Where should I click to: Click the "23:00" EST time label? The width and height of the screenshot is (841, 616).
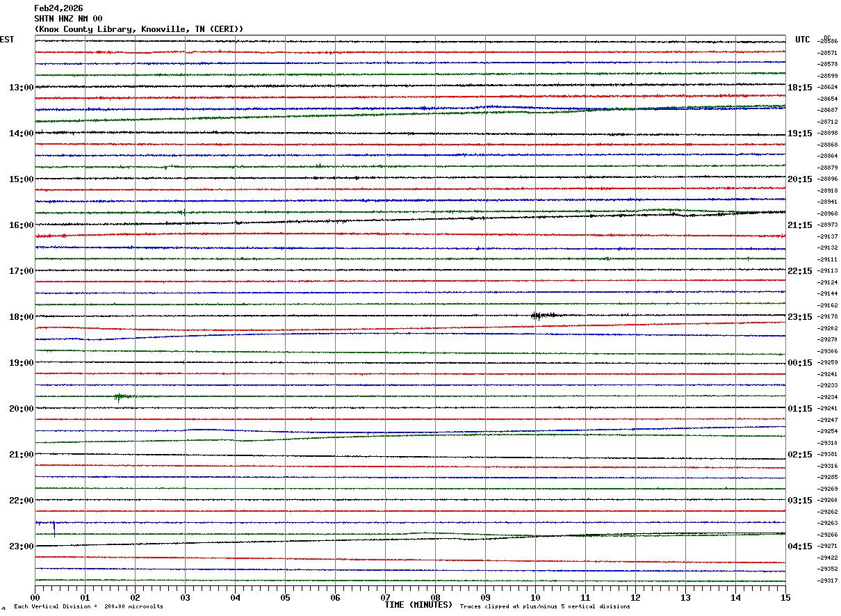click(x=21, y=546)
